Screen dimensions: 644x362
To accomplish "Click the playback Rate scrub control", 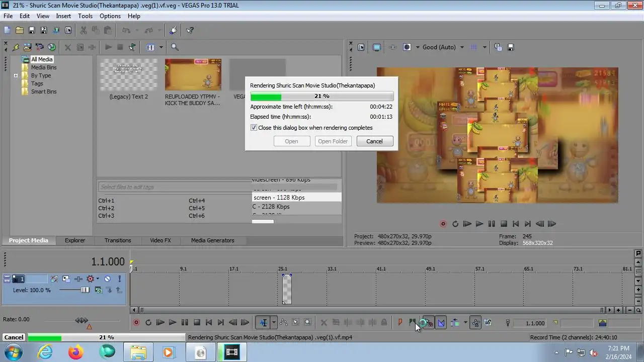I will click(82, 320).
